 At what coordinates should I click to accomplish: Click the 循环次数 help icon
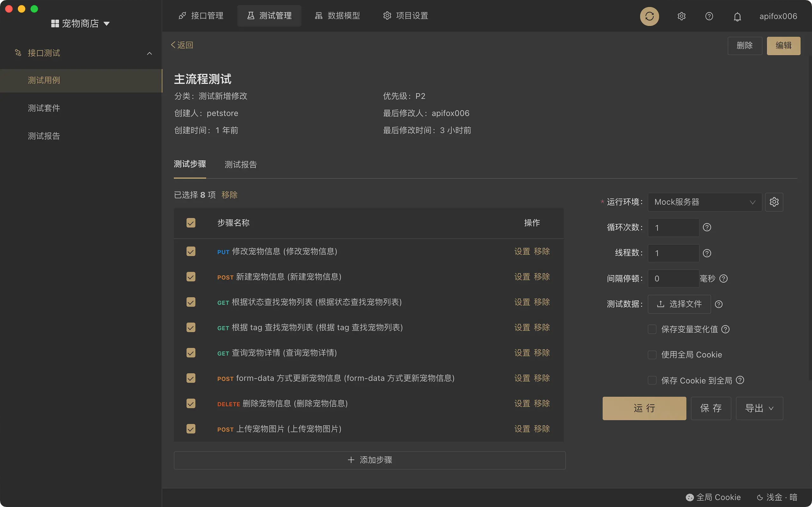click(707, 227)
